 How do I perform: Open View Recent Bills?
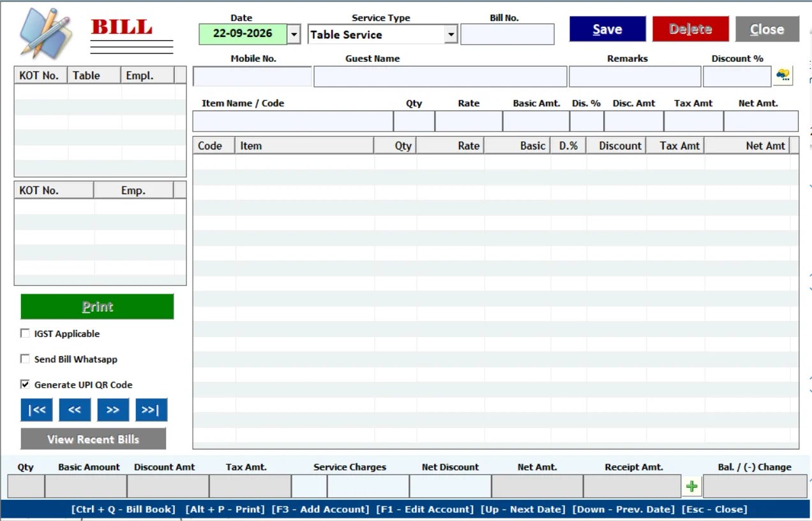click(x=93, y=439)
